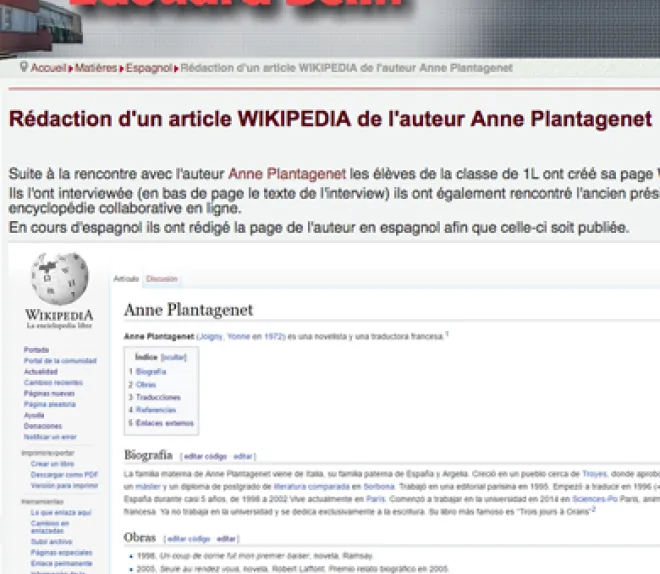Click the Obras section heading
Screen dimensions: 660x574
[140, 538]
